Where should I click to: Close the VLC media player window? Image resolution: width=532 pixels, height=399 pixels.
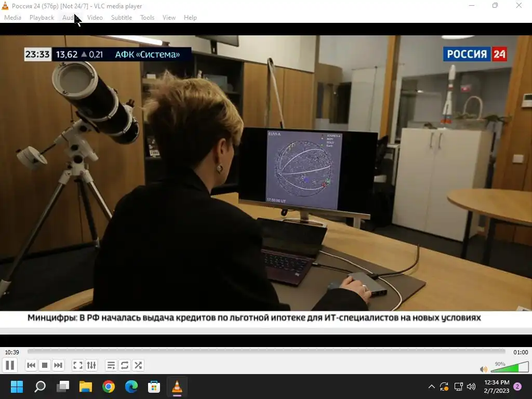click(x=519, y=5)
